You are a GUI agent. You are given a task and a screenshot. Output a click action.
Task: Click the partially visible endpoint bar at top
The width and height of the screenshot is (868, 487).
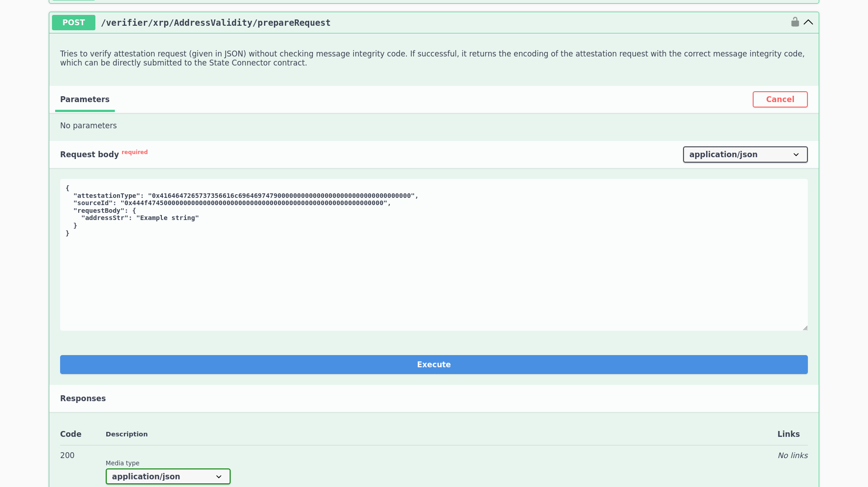(434, 1)
